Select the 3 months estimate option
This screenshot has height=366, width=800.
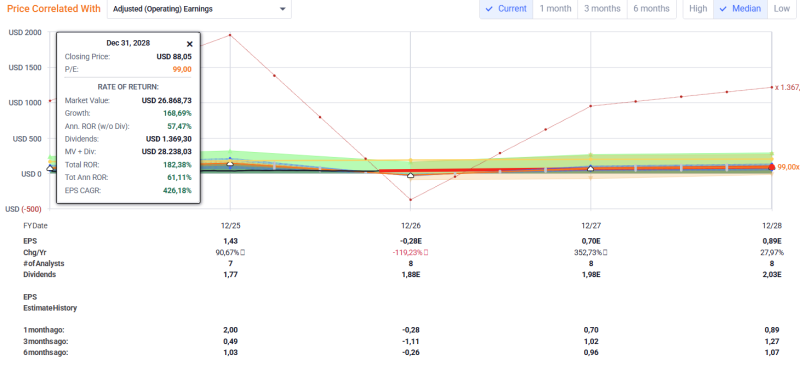tap(602, 9)
